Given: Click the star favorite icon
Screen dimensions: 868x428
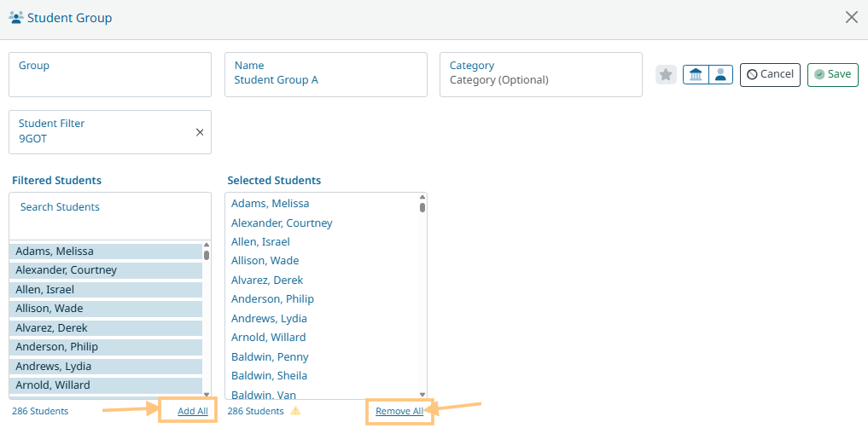Looking at the screenshot, I should (x=666, y=75).
